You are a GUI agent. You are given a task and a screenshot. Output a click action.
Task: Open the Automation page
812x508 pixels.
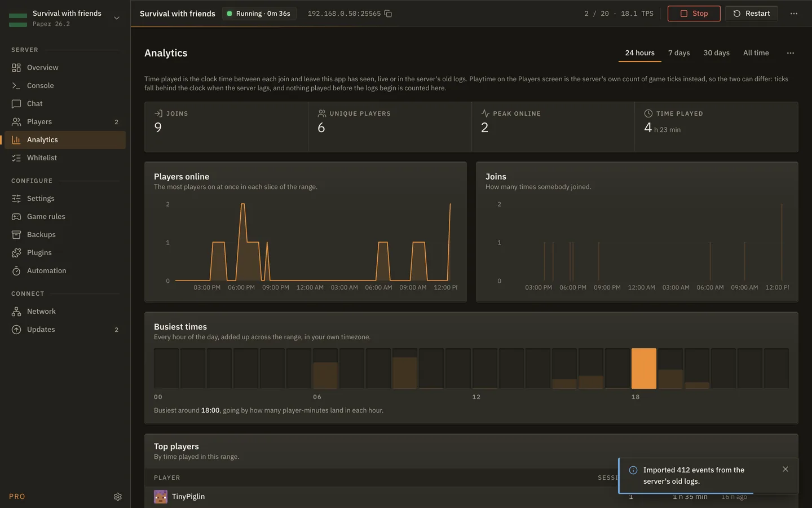click(x=65, y=271)
